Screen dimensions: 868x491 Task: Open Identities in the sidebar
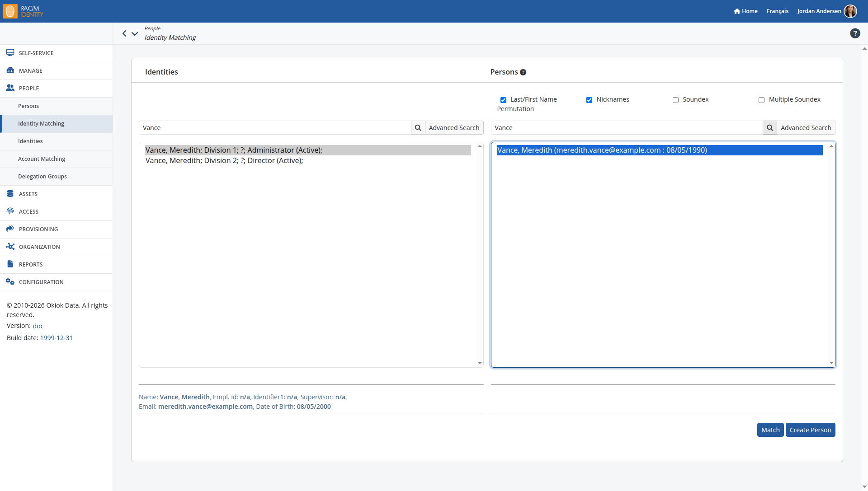coord(57,141)
